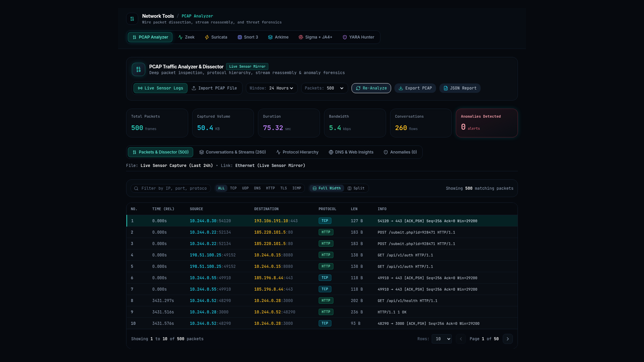Image resolution: width=644 pixels, height=362 pixels.
Task: Open Conversations & Streams (260) tab
Action: click(232, 152)
